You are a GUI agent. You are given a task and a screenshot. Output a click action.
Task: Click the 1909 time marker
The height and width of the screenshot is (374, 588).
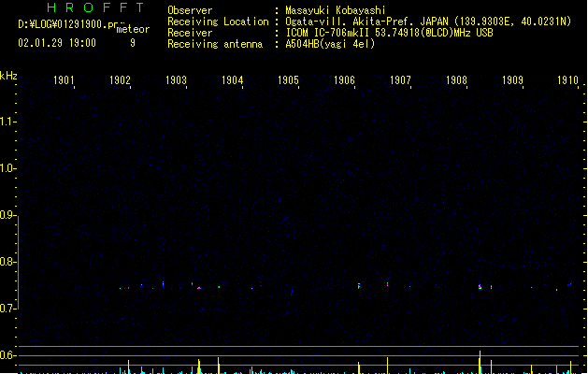pyautogui.click(x=512, y=80)
